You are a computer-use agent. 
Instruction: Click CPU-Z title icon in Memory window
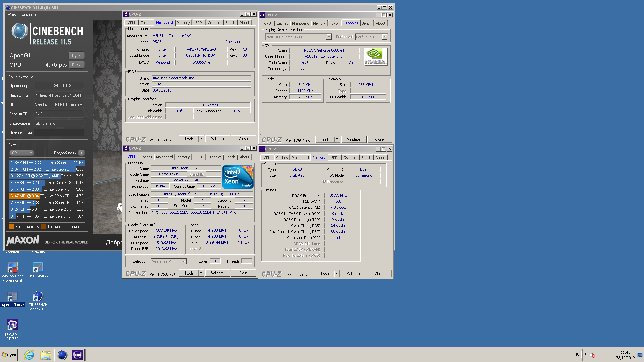pyautogui.click(x=262, y=149)
